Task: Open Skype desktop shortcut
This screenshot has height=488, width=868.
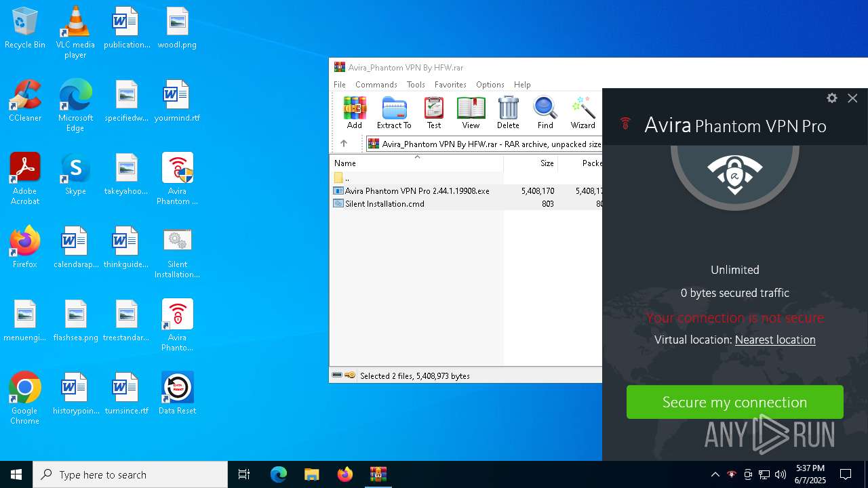Action: click(75, 174)
